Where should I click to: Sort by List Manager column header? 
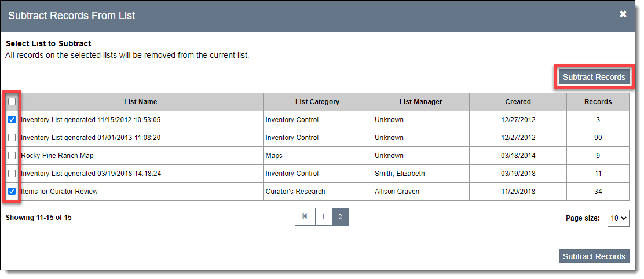click(420, 102)
